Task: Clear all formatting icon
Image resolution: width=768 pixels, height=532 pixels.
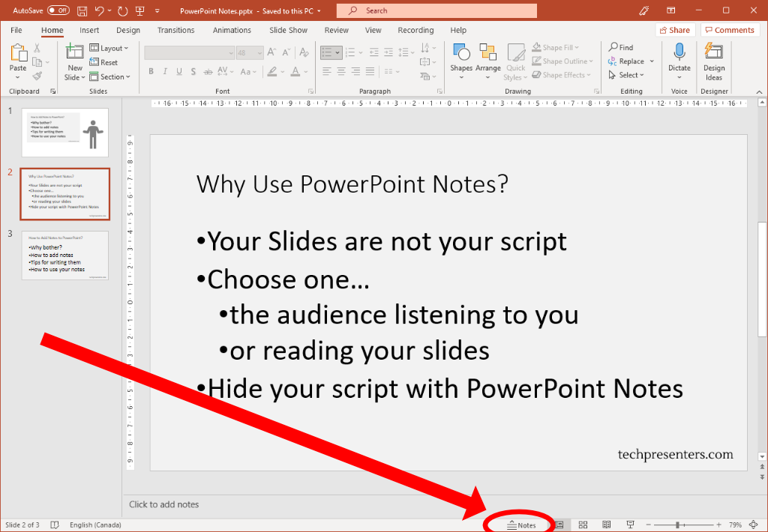Action: coord(304,52)
